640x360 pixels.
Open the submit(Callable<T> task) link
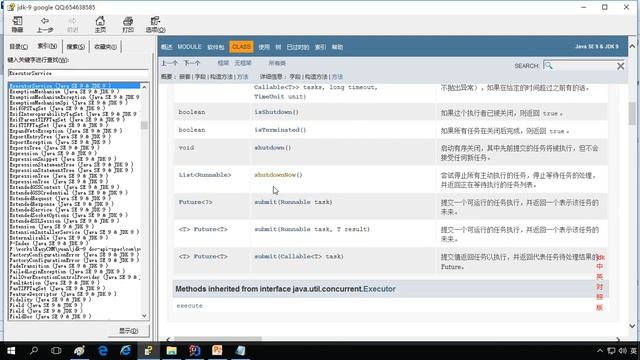click(299, 256)
